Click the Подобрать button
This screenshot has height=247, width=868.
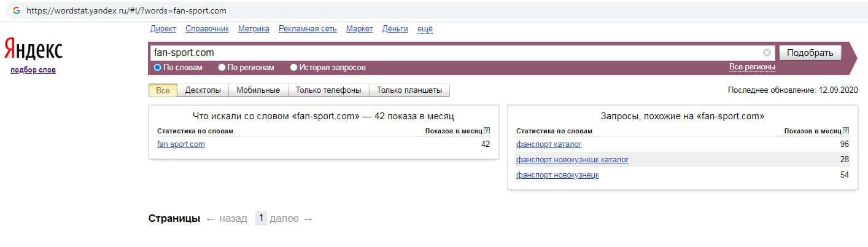click(x=810, y=53)
